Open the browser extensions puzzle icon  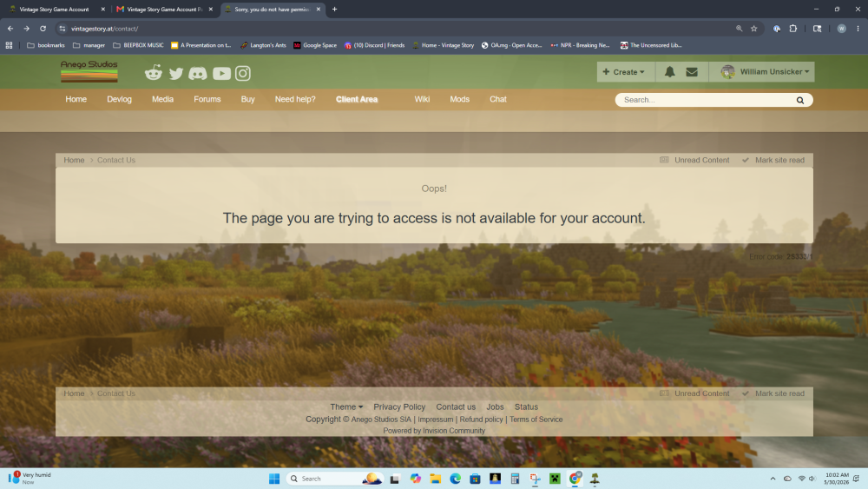pos(792,29)
